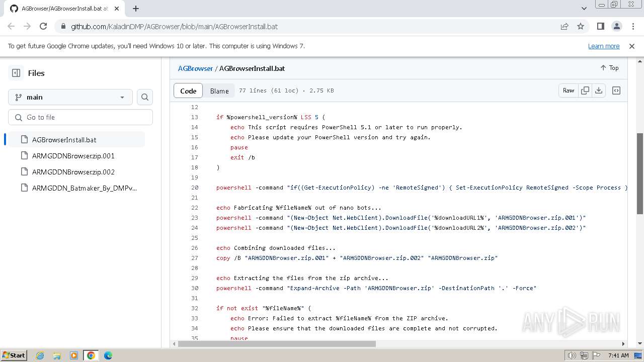This screenshot has height=362, width=644.
Task: Open the Chrome profile avatar
Action: tap(617, 26)
